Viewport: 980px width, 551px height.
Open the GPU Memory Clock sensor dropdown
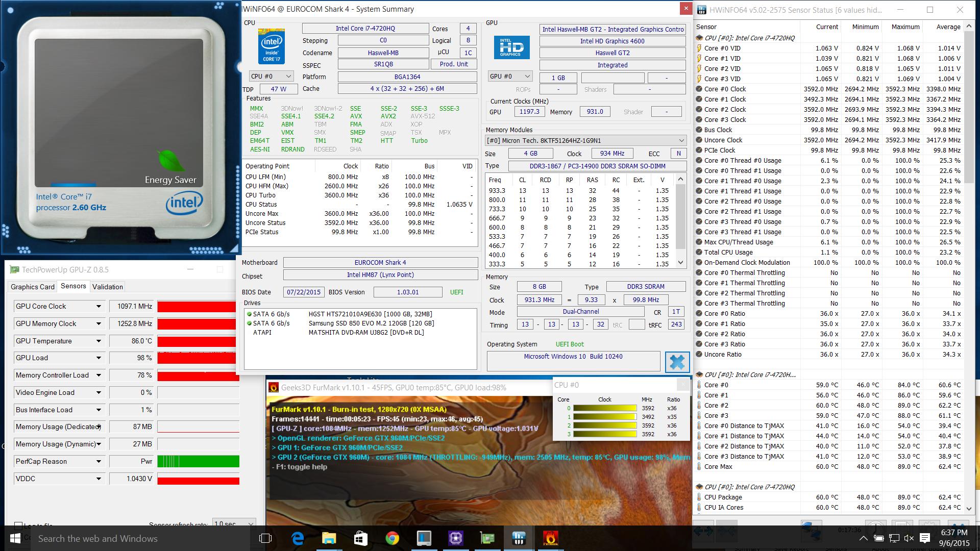99,324
